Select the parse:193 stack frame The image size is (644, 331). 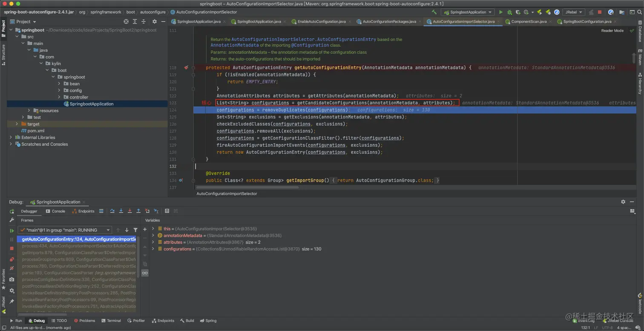pyautogui.click(x=77, y=273)
